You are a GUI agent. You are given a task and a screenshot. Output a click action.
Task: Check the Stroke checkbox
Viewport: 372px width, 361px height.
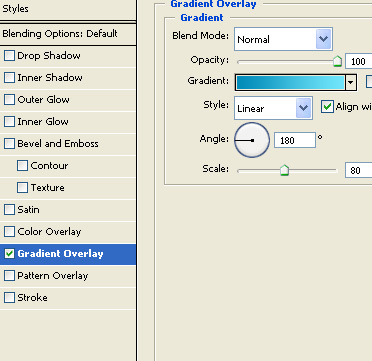pos(9,298)
